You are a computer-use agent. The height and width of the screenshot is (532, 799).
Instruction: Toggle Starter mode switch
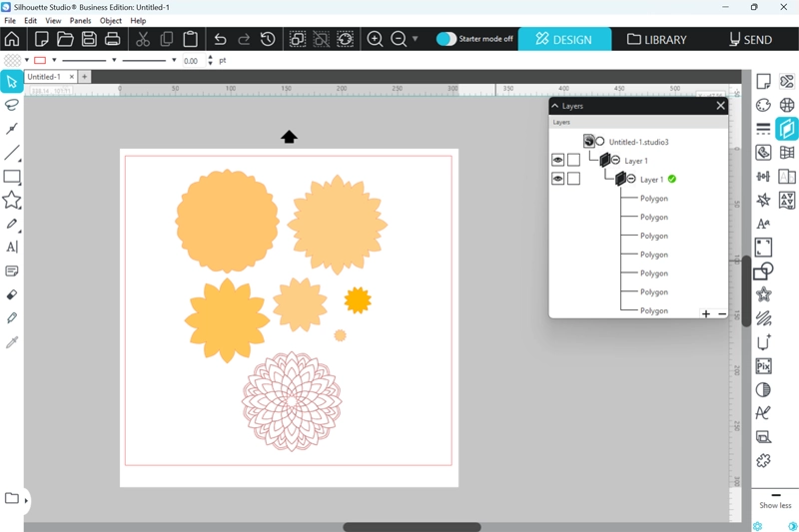pyautogui.click(x=446, y=39)
